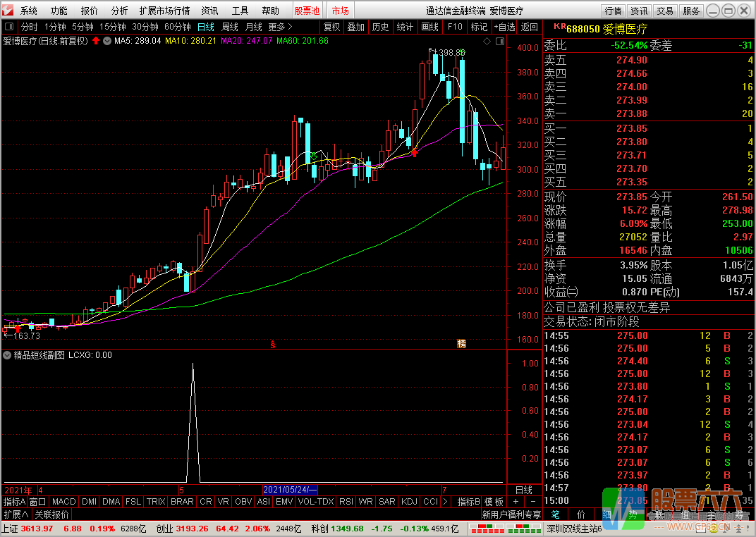Open the 新用户福利专享 link

(511, 515)
